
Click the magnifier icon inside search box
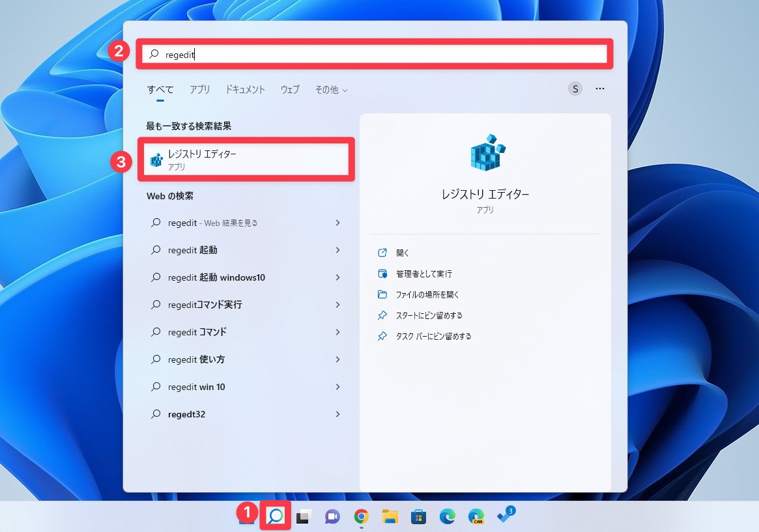tap(154, 53)
